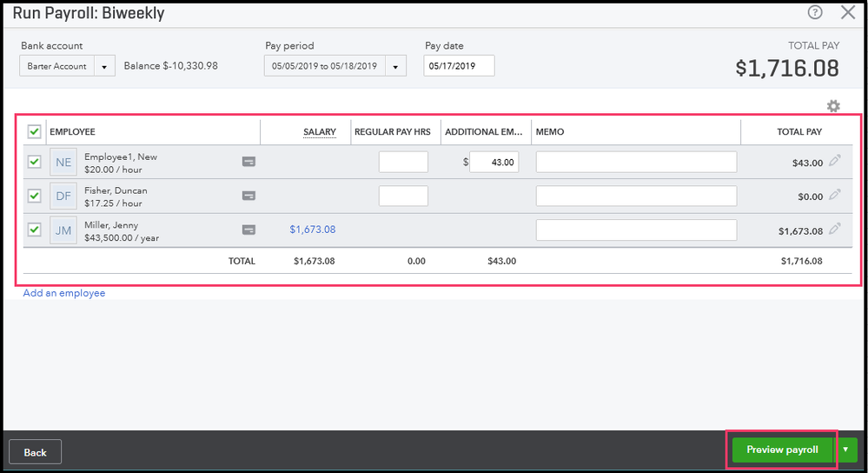Click memo field for Miller, Jenny
The width and height of the screenshot is (868, 473).
coord(636,230)
